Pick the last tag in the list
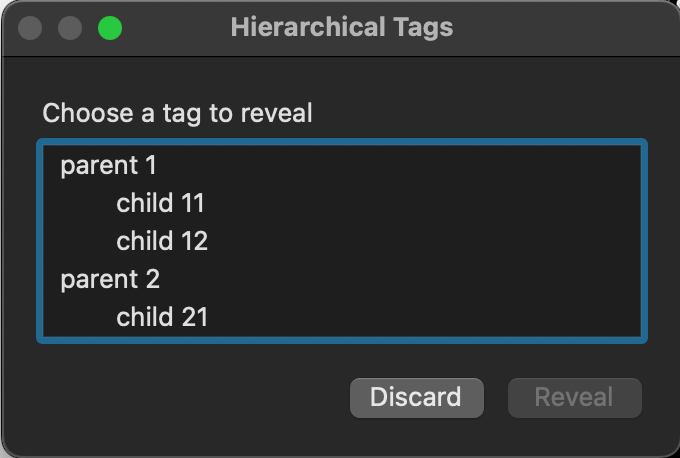This screenshot has width=680, height=458. click(x=161, y=317)
